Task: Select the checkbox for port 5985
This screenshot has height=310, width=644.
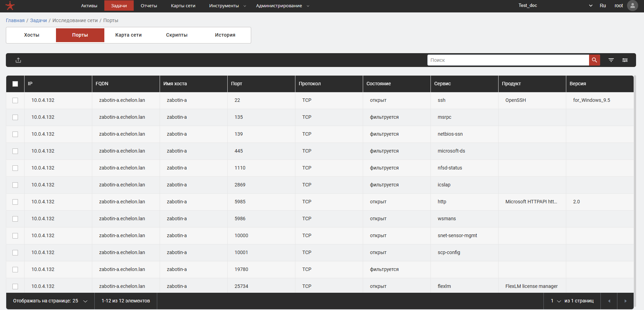Action: click(15, 202)
